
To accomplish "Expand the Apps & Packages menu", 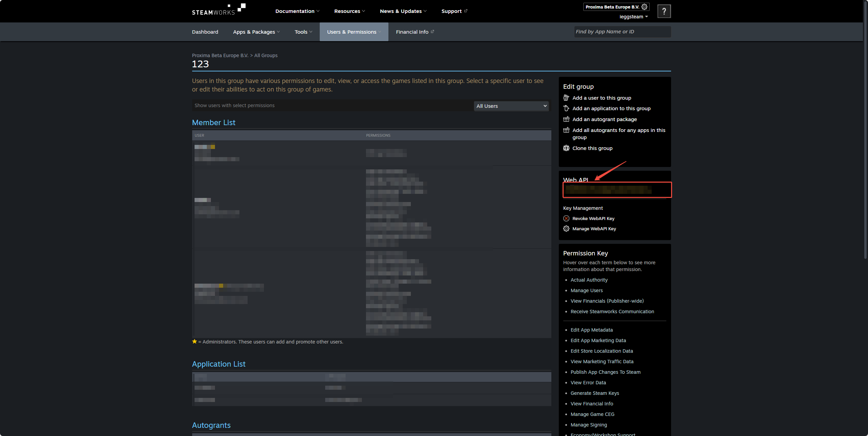I will pos(256,32).
